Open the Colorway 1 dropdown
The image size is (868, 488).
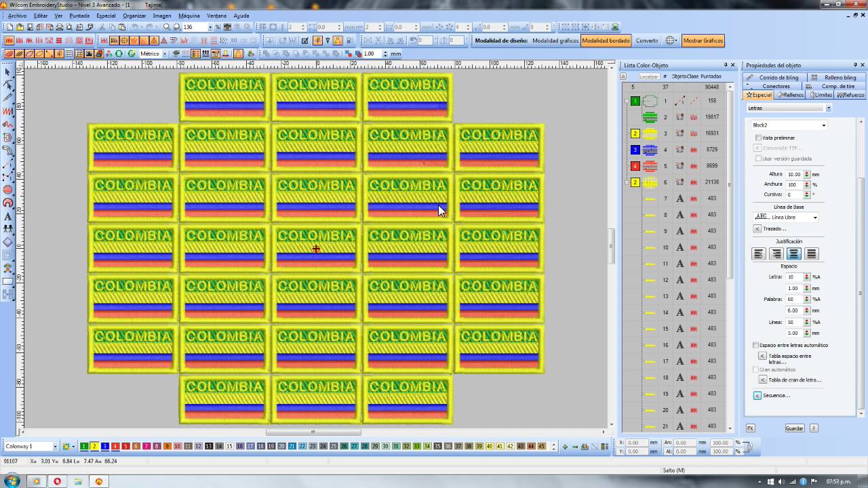coord(55,446)
